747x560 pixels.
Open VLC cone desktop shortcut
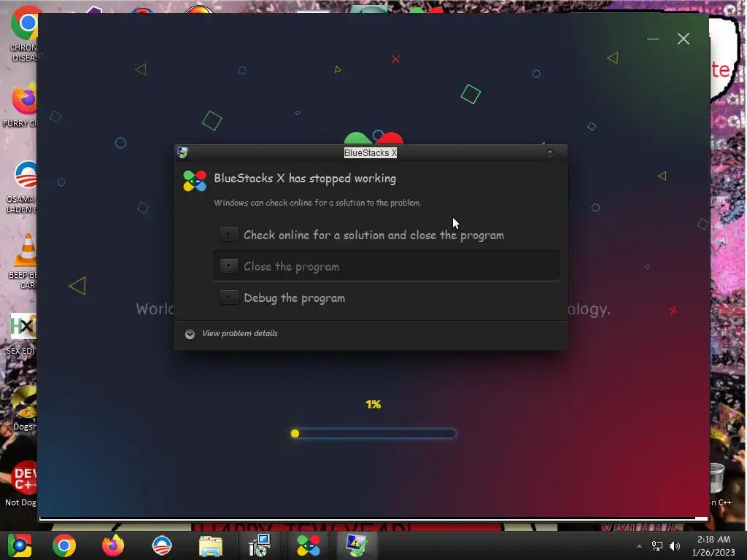tap(23, 261)
